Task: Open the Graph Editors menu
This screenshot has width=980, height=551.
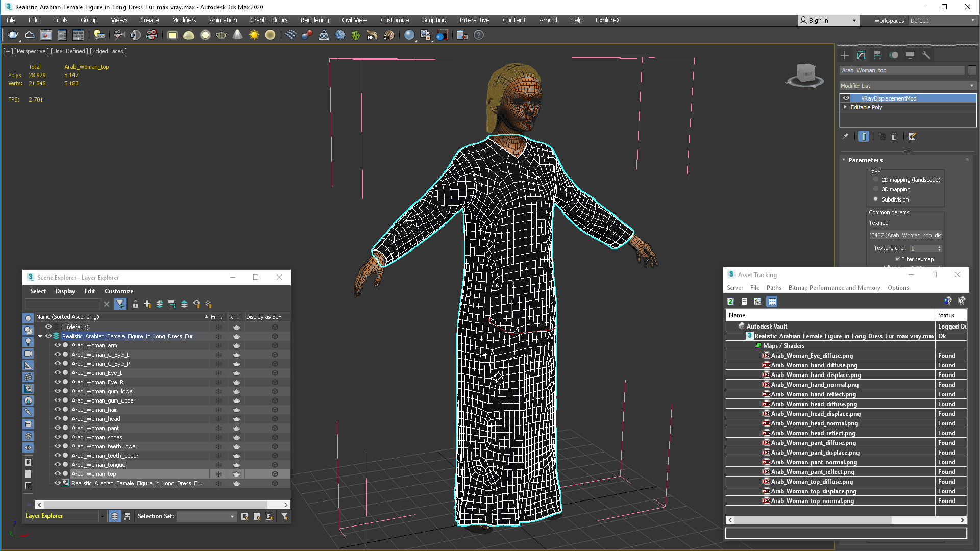Action: click(x=268, y=20)
